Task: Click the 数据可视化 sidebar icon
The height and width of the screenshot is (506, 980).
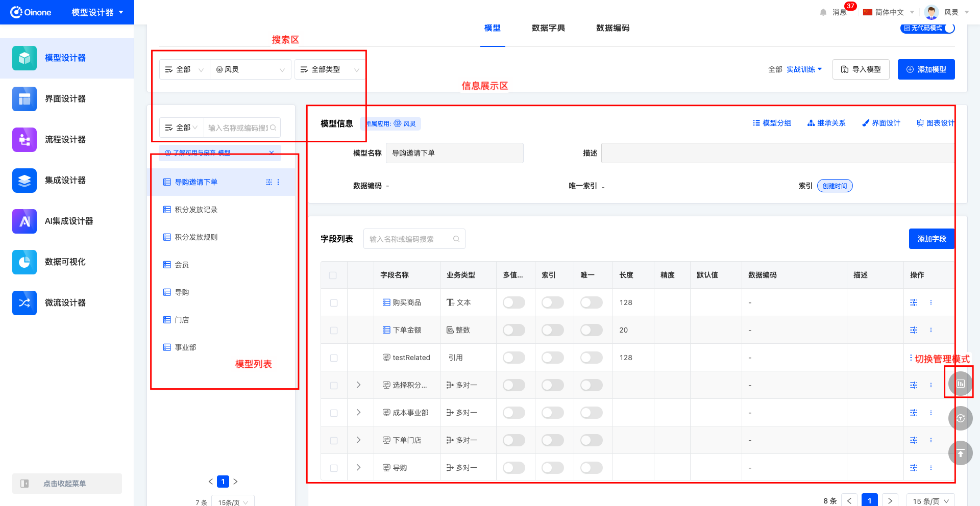Action: tap(24, 262)
